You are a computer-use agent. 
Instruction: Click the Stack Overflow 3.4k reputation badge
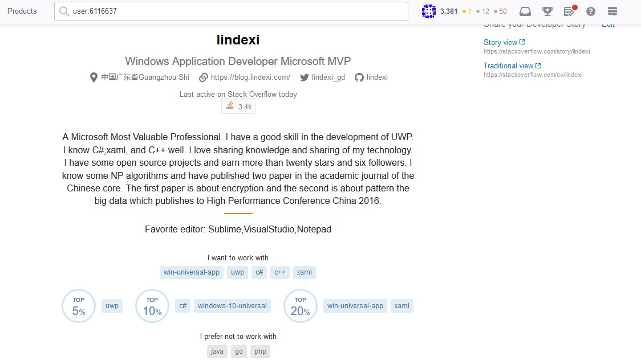click(238, 107)
